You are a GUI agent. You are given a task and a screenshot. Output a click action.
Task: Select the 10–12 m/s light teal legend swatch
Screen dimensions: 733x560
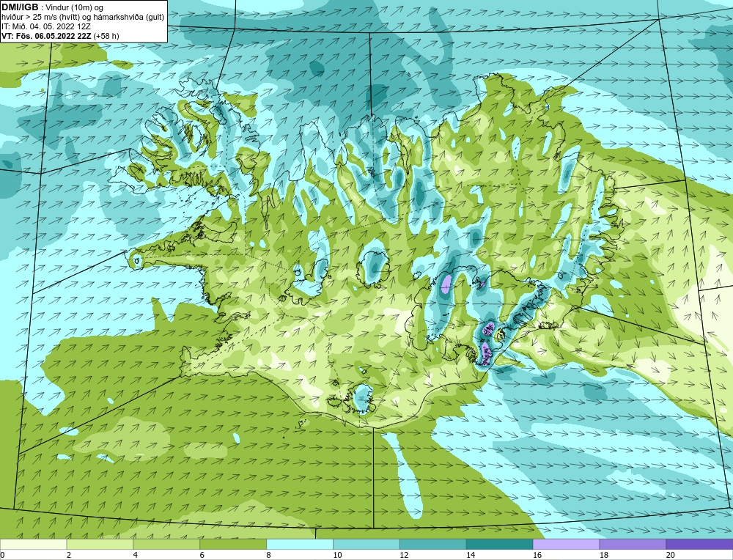pyautogui.click(x=366, y=544)
